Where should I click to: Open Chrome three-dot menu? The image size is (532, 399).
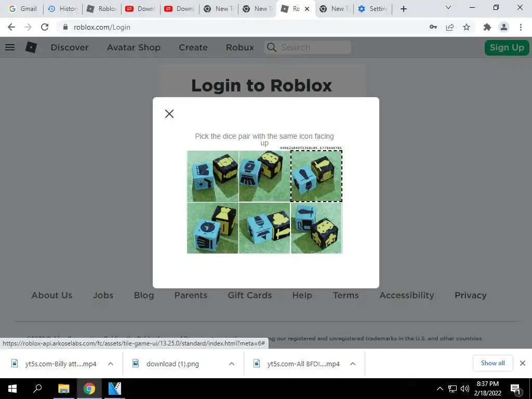(521, 27)
